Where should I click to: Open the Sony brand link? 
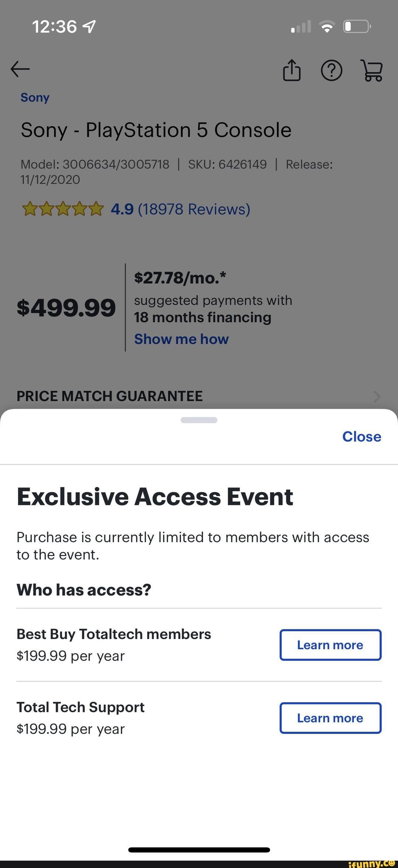(x=35, y=98)
